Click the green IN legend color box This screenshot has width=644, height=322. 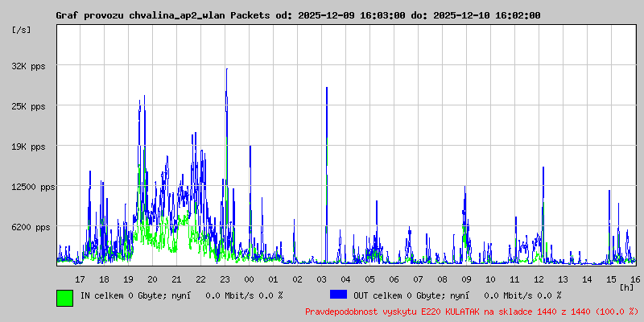point(65,298)
